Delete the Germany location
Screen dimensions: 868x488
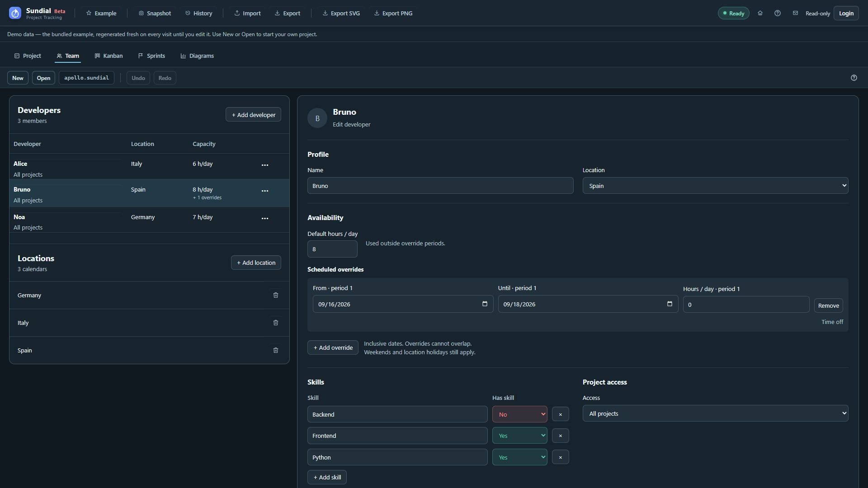pyautogui.click(x=276, y=295)
